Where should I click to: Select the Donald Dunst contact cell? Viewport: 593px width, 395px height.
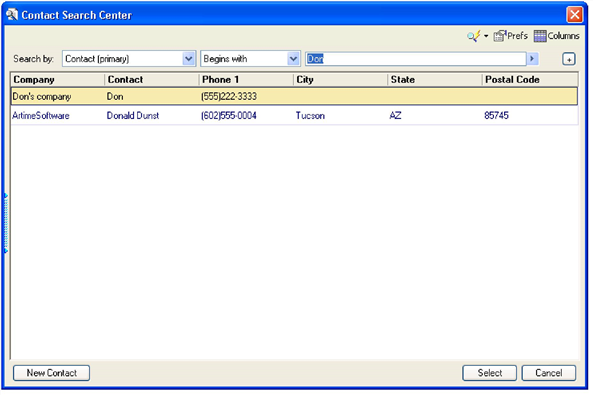tap(133, 115)
